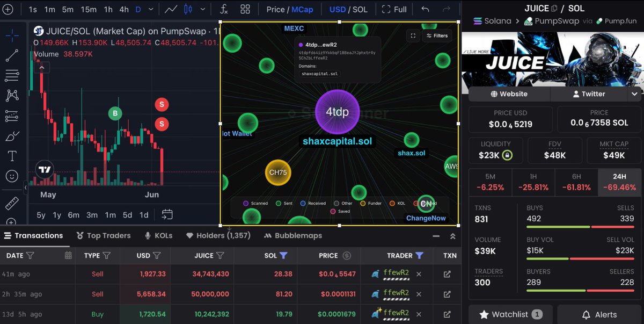Screen dimensions: 644x324
Task: Select the trend line drawing tool
Action: pos(12,55)
